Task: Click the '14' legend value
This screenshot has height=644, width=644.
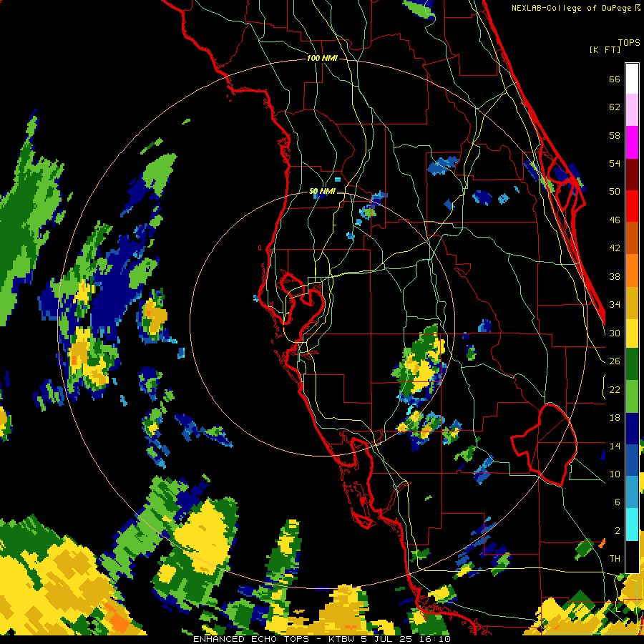Action: coord(615,446)
